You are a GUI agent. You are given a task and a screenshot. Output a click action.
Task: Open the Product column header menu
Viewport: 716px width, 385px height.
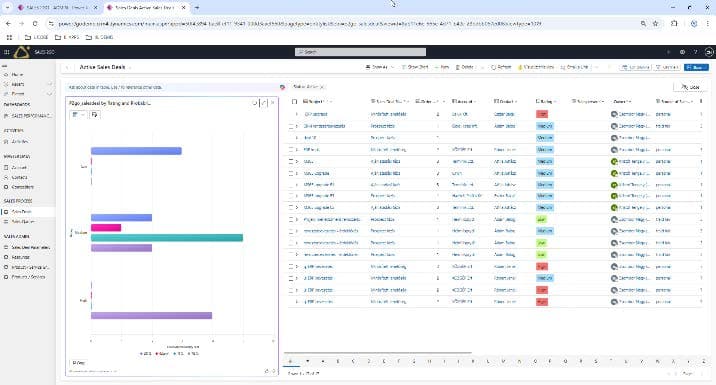tap(505, 101)
